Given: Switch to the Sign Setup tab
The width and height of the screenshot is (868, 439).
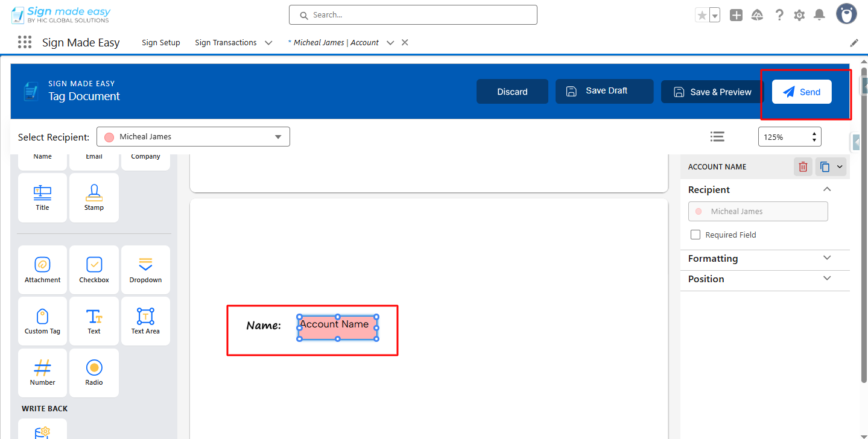Looking at the screenshot, I should pyautogui.click(x=161, y=43).
